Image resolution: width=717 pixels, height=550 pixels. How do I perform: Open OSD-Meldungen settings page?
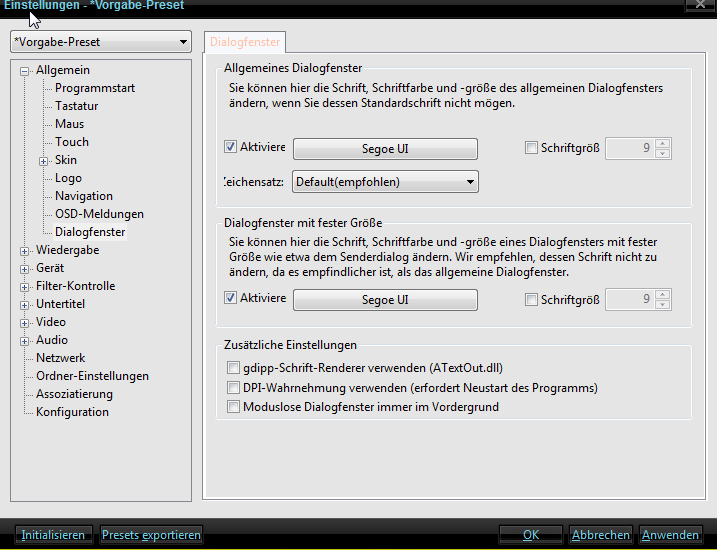tap(99, 214)
